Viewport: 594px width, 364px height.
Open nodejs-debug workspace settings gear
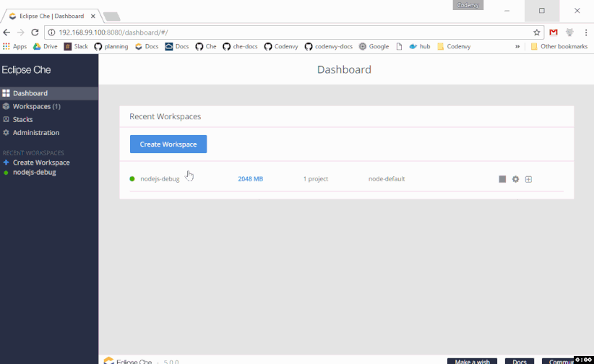(515, 179)
